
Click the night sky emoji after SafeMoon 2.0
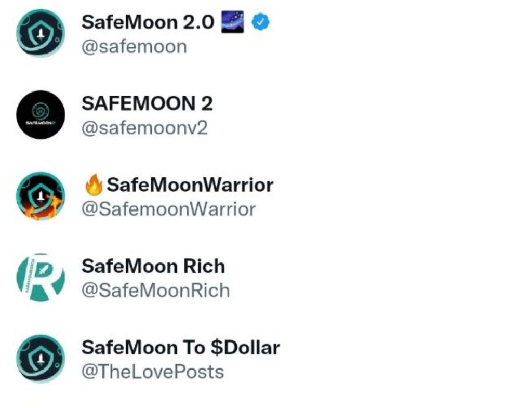click(x=232, y=22)
